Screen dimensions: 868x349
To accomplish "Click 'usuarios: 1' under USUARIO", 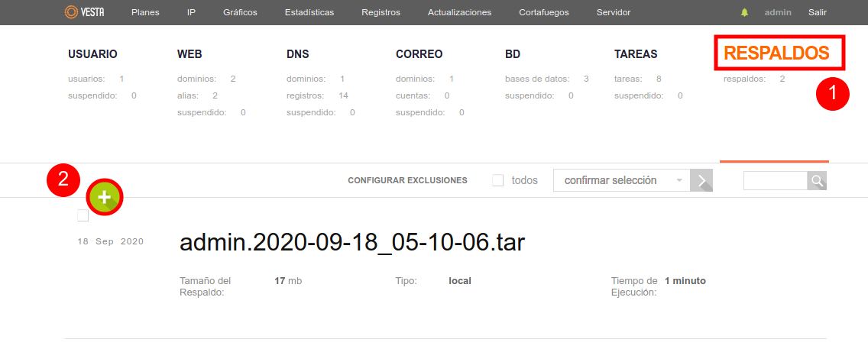I will click(x=96, y=79).
